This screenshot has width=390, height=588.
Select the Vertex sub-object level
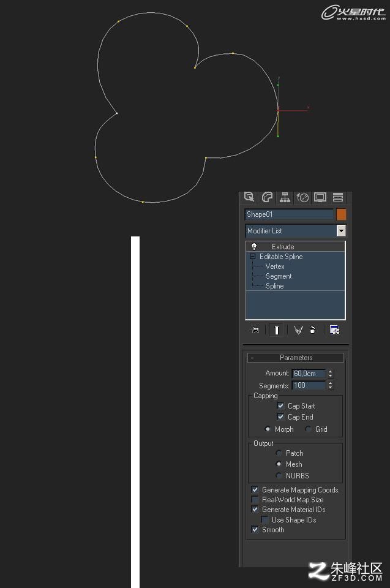pyautogui.click(x=275, y=266)
